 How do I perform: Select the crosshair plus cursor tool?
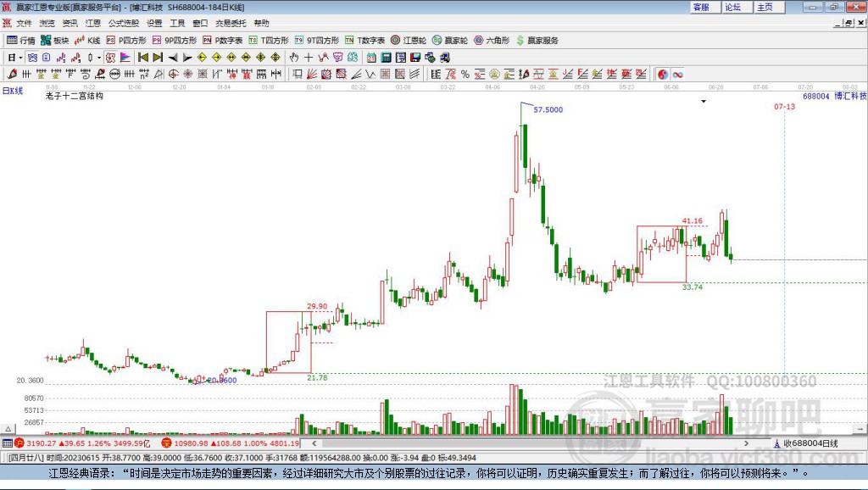click(x=309, y=58)
